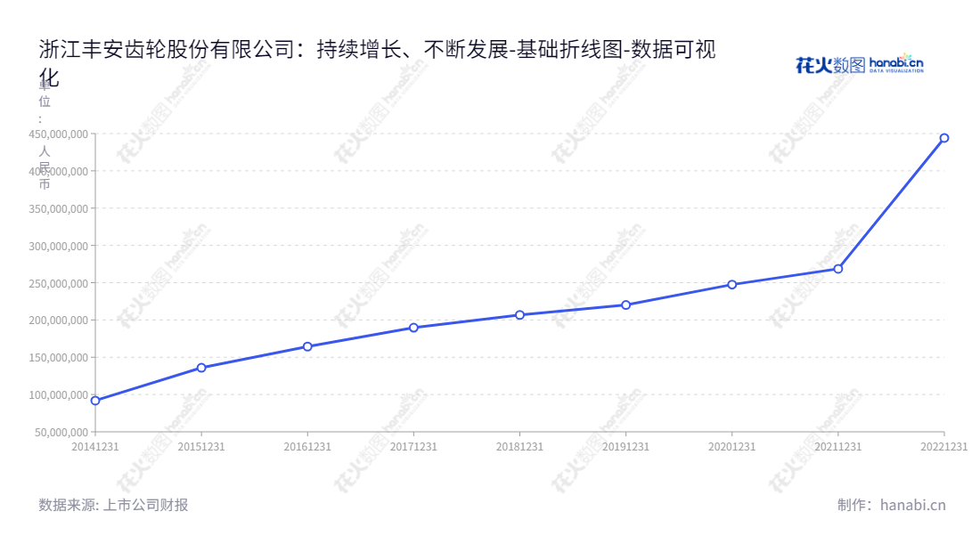This screenshot has height=552, width=980.
Task: Click the y-axis value 350,000,000
Action: (x=58, y=208)
